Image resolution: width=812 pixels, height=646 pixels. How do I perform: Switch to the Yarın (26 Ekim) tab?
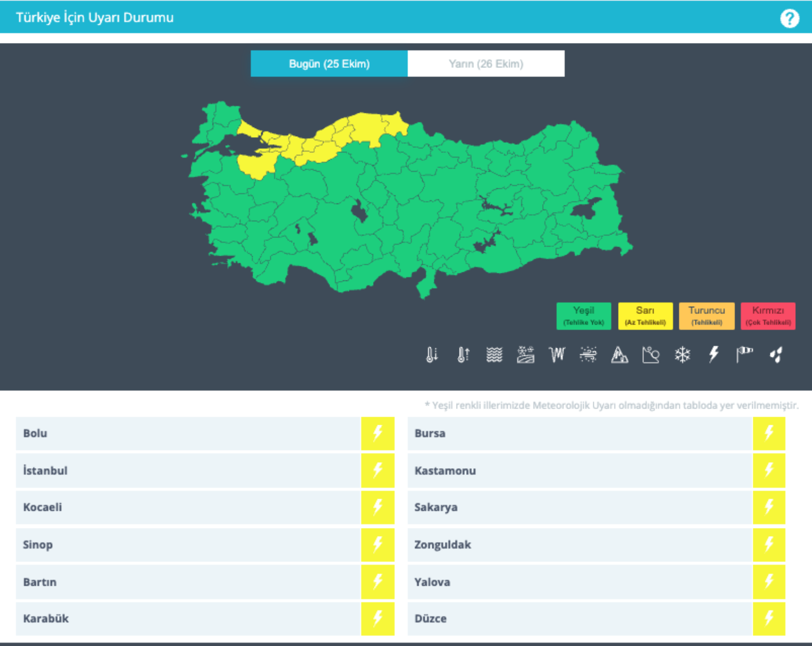(x=486, y=64)
